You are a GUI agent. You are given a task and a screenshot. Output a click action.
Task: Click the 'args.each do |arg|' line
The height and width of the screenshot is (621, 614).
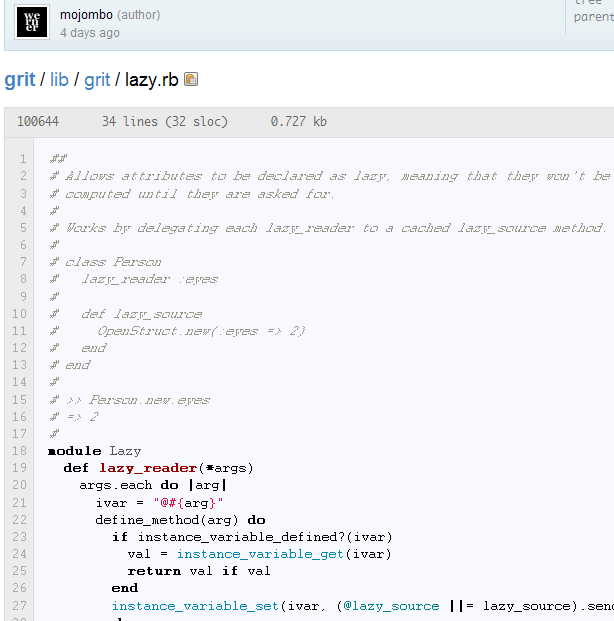153,485
